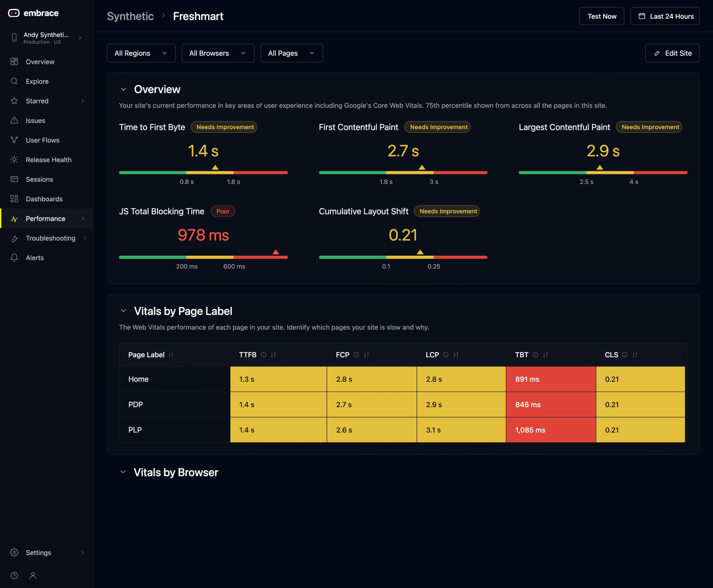Click the CLS info icon
The image size is (713, 588).
click(x=625, y=355)
